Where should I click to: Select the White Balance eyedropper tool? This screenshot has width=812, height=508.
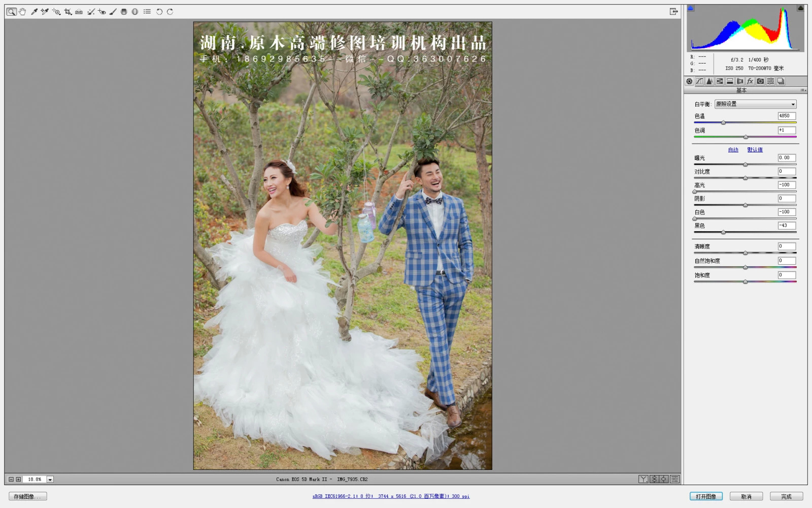pos(34,12)
